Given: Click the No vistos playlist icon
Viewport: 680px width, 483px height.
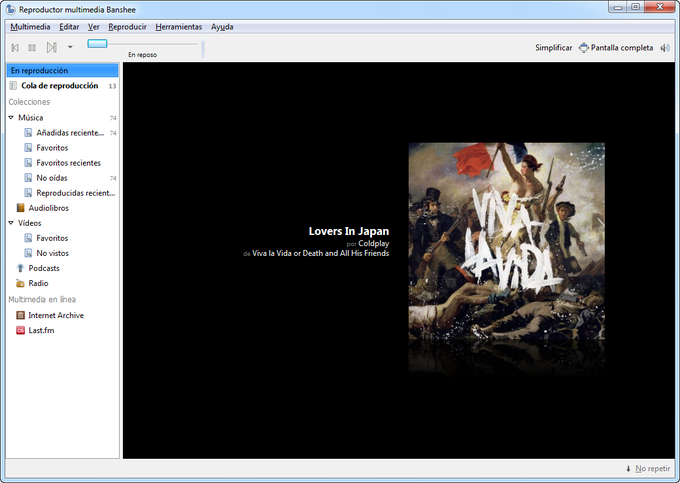Looking at the screenshot, I should [x=28, y=253].
